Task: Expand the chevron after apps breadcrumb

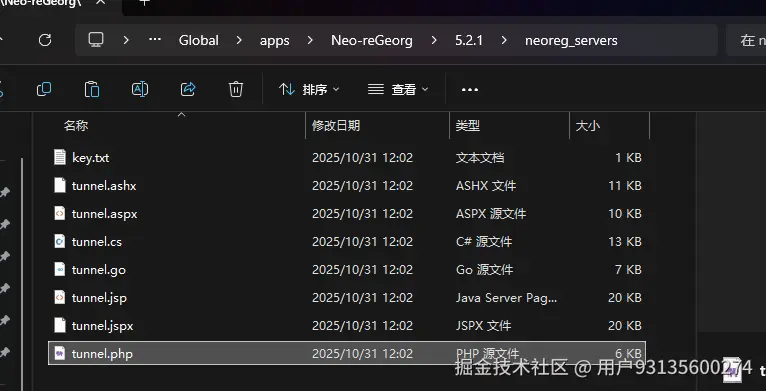Action: [x=310, y=40]
